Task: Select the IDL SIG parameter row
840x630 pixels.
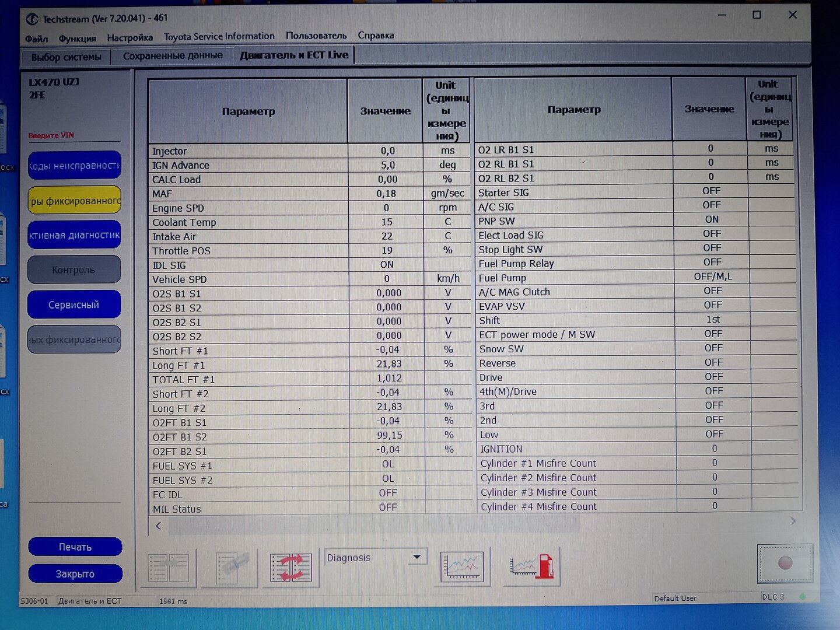Action: [x=309, y=265]
